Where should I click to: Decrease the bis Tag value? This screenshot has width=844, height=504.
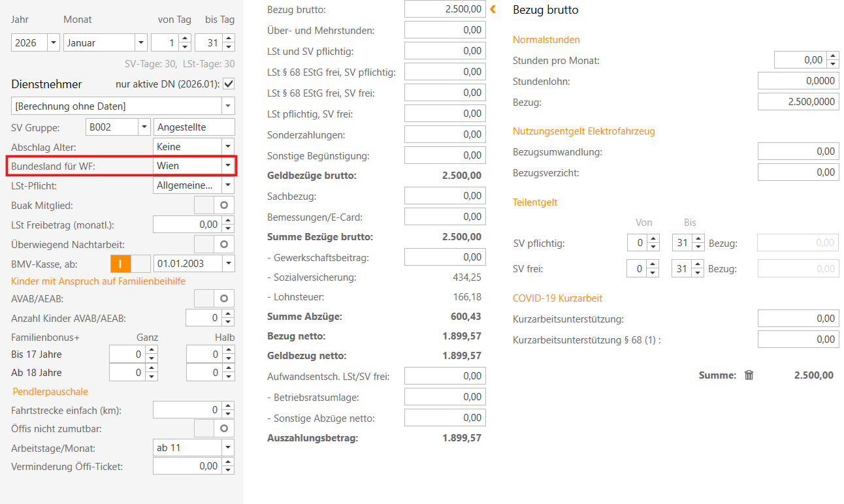coord(228,46)
